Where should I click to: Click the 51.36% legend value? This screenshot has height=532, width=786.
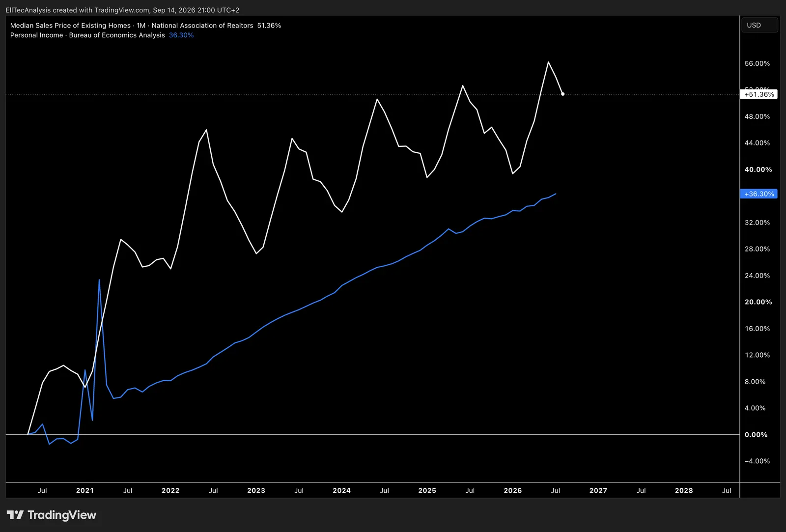pos(269,26)
